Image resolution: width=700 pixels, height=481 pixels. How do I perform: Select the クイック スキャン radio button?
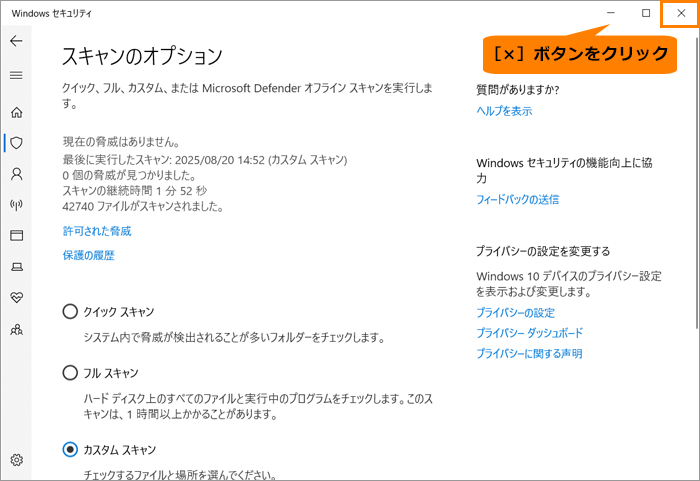(x=70, y=311)
